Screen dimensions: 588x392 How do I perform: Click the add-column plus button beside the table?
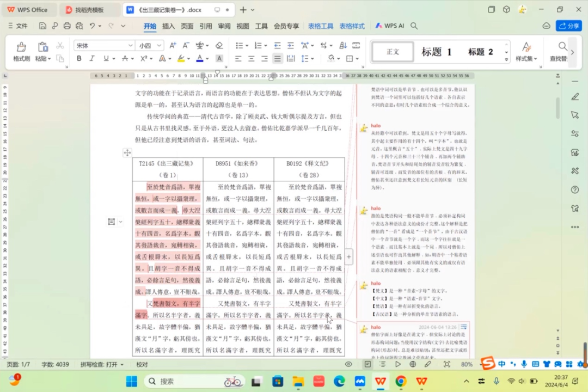pyautogui.click(x=349, y=257)
